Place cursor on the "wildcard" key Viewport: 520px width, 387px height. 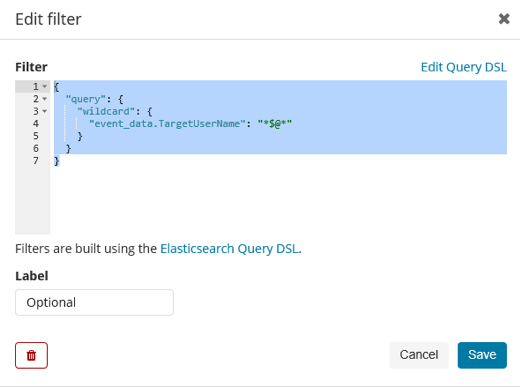click(x=106, y=111)
